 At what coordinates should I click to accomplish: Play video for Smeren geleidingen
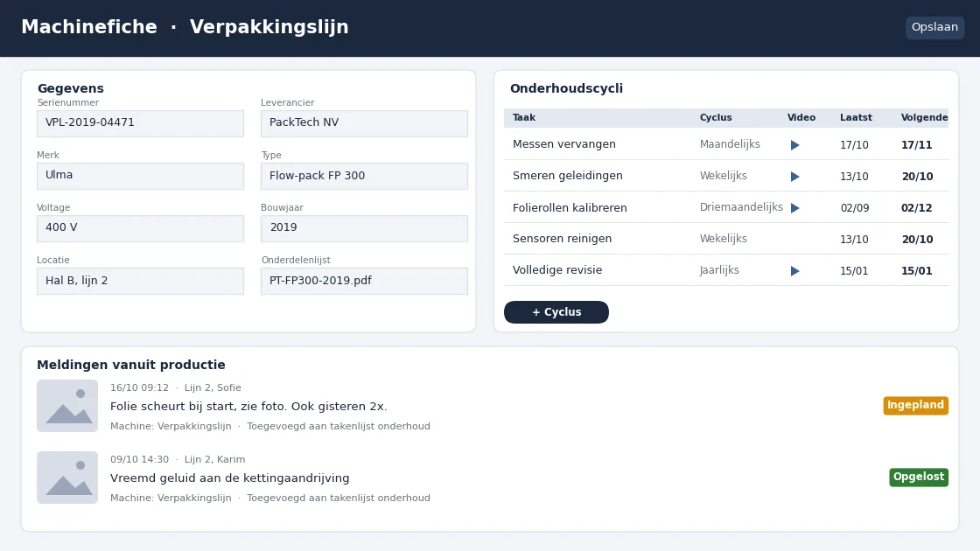[x=794, y=177]
